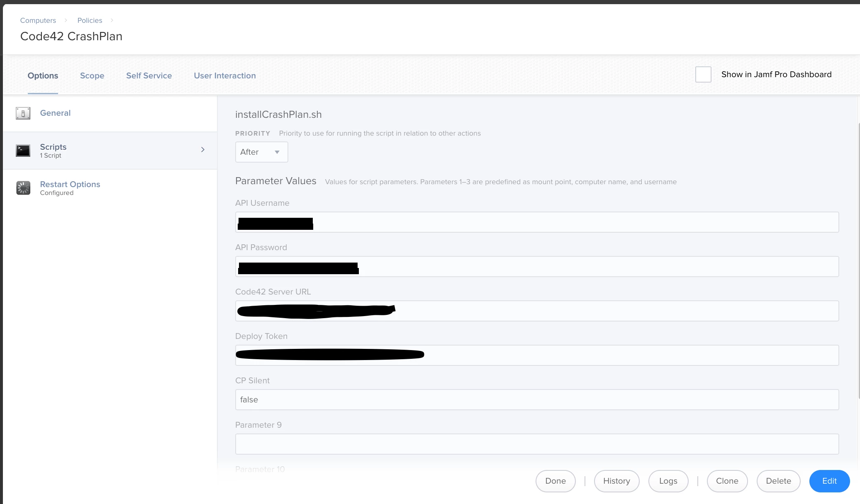
Task: Click the installCrashPlan.sh script title
Action: click(x=278, y=114)
